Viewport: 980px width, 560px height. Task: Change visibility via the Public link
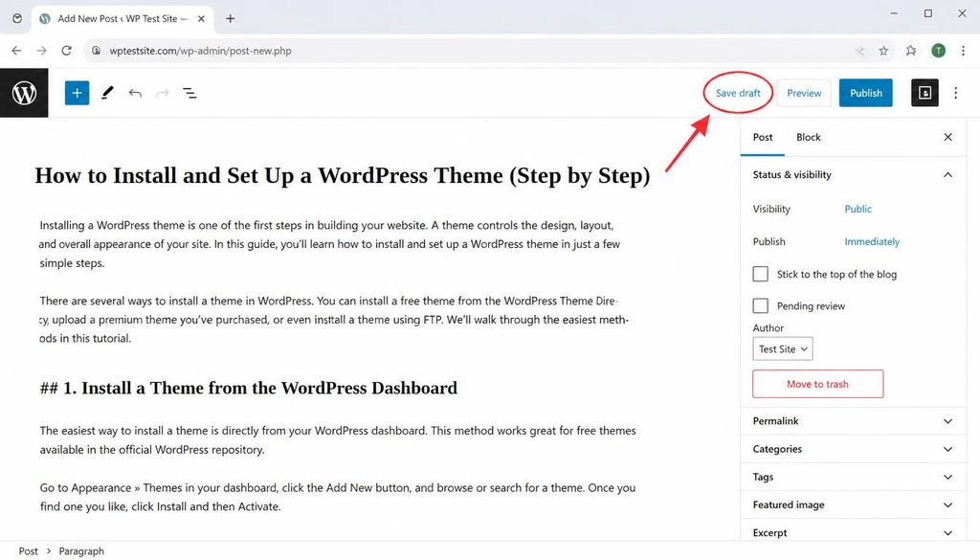coord(857,209)
